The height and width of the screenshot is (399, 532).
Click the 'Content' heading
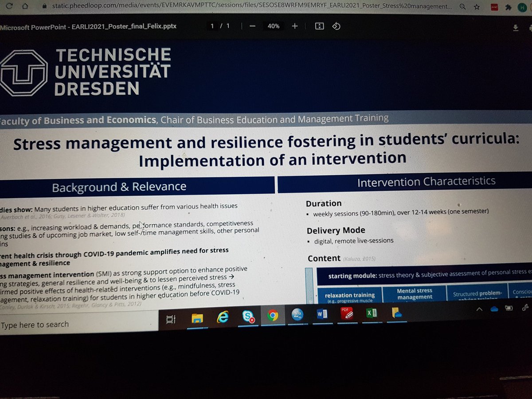[324, 258]
